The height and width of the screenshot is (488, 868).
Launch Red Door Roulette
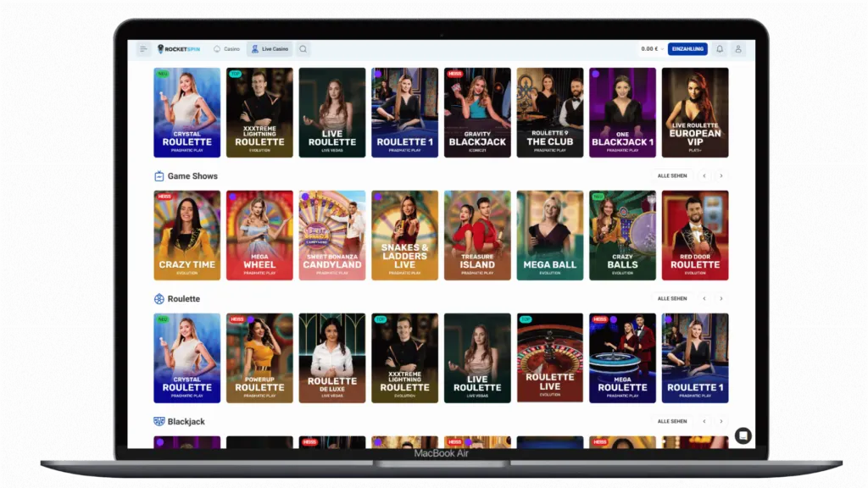click(x=695, y=236)
